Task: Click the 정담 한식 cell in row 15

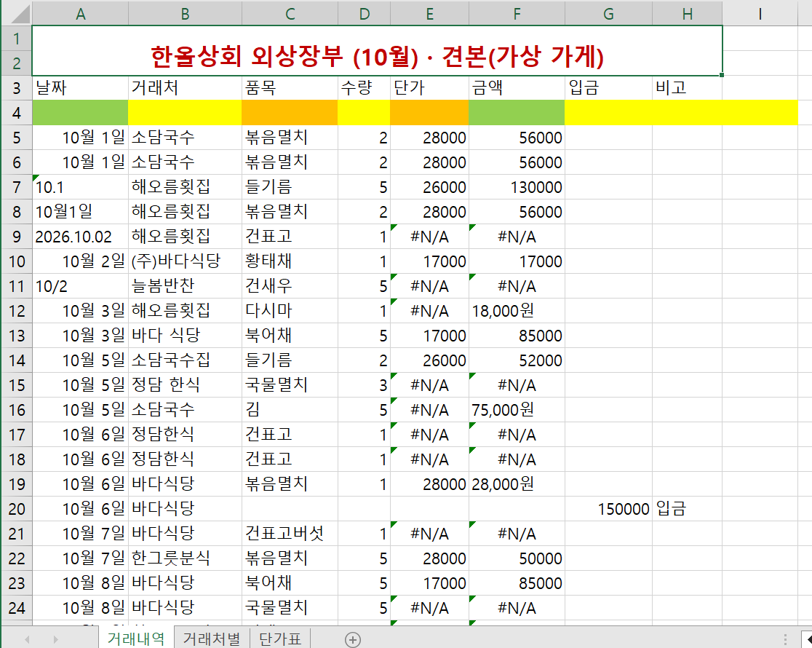Action: (185, 384)
